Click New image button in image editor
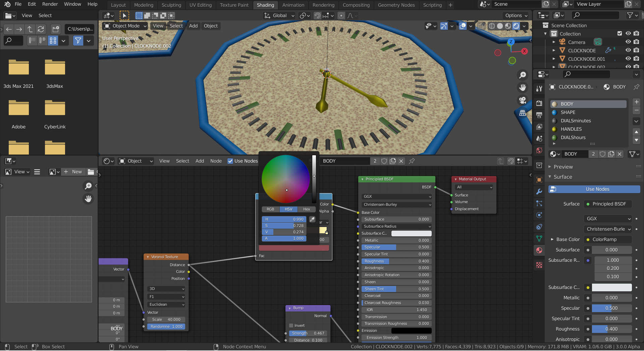Image resolution: width=644 pixels, height=351 pixels. [x=73, y=172]
